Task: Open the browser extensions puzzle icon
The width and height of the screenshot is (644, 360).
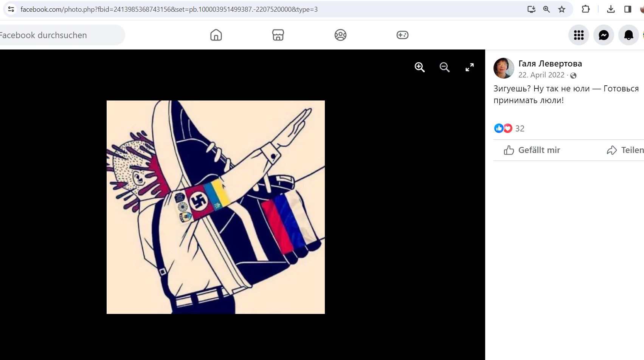Action: click(x=586, y=9)
